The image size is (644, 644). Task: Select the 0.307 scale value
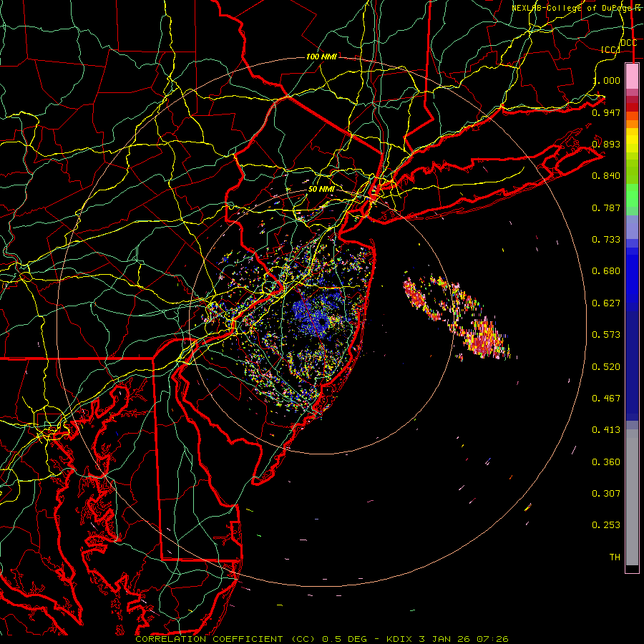pos(606,493)
